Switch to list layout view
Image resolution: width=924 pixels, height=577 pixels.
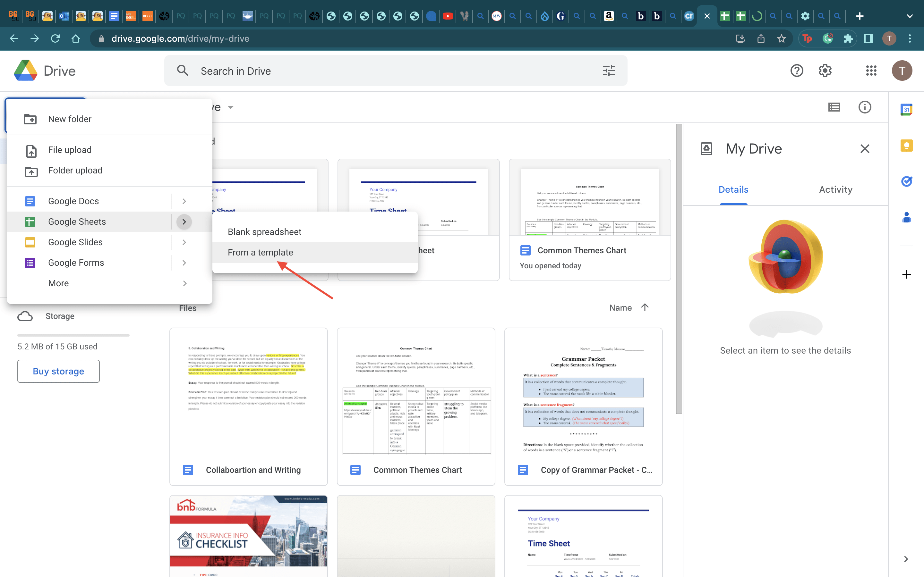click(834, 107)
